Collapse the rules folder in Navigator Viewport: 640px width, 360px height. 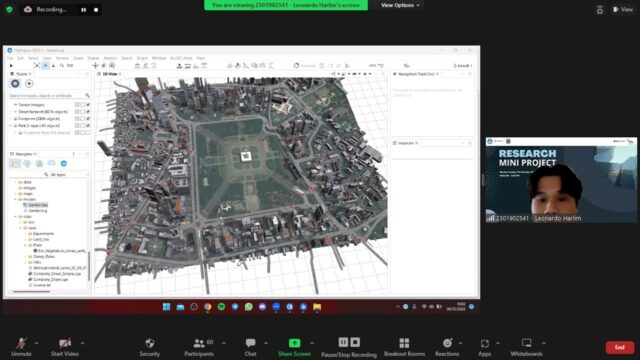(16, 216)
